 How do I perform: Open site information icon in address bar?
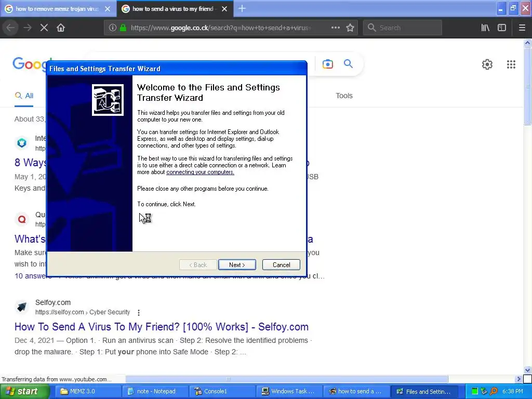pos(112,28)
